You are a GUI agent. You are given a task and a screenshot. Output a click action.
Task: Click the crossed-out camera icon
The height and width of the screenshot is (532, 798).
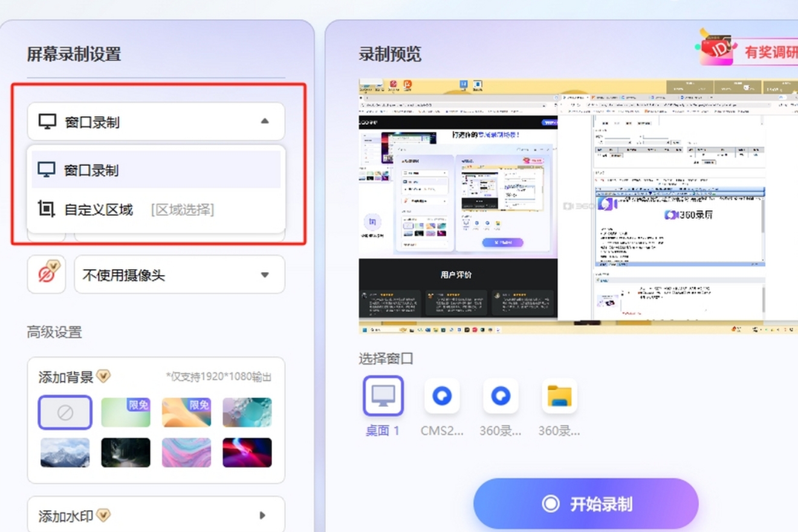(x=47, y=274)
